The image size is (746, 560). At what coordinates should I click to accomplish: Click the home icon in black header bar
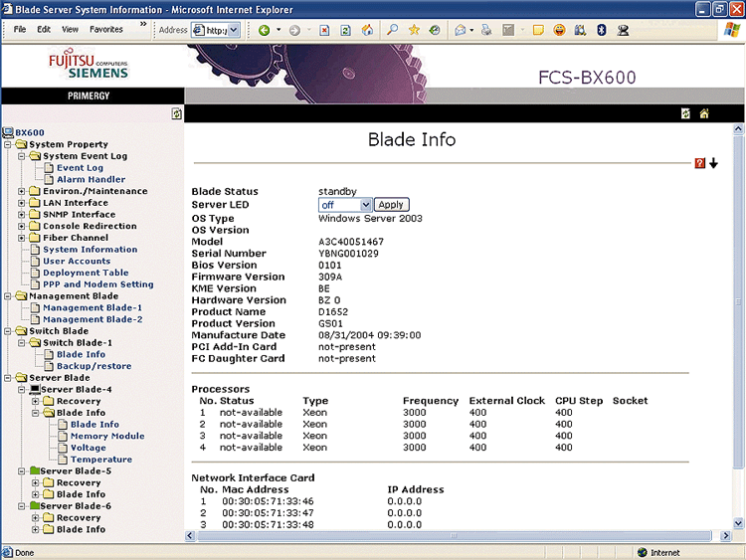pyautogui.click(x=704, y=113)
